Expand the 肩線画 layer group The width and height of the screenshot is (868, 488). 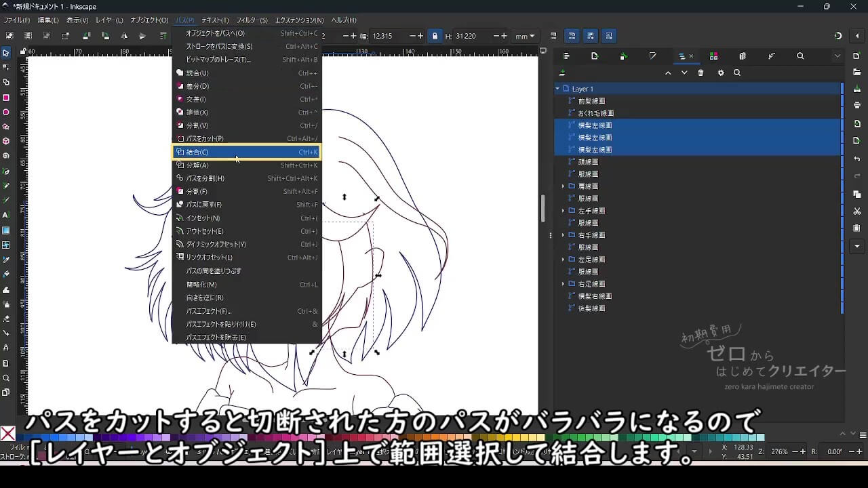click(563, 186)
